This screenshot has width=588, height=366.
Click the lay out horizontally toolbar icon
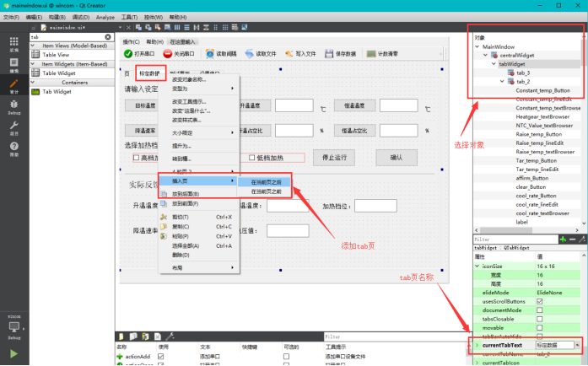coord(177,27)
